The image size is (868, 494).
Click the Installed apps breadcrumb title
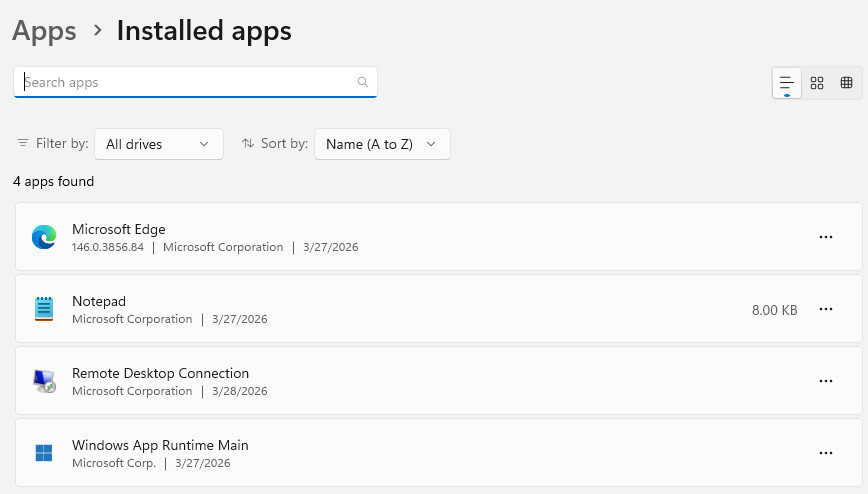204,30
